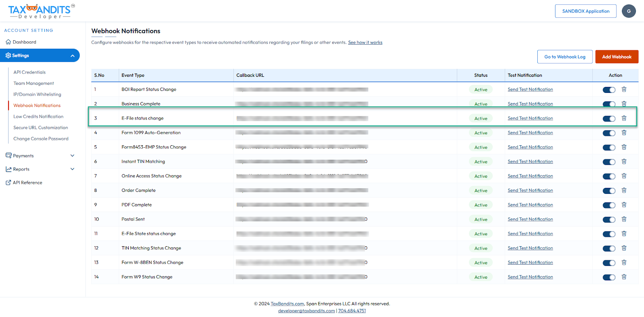
Task: Send Test Notification for PDF Complete
Action: click(x=530, y=205)
